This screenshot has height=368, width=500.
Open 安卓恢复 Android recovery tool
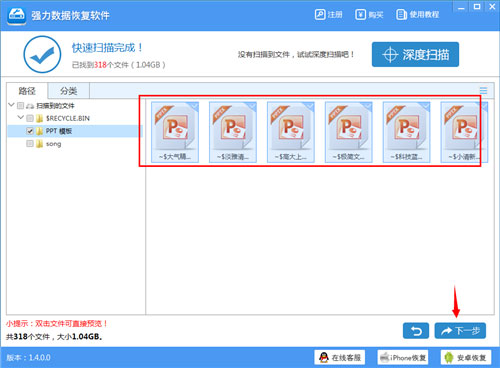click(x=466, y=357)
